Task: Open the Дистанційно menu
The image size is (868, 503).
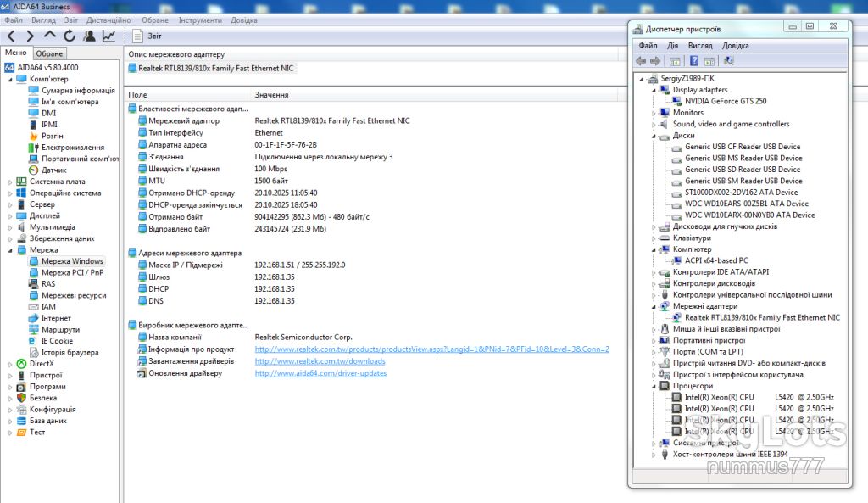Action: pyautogui.click(x=108, y=20)
